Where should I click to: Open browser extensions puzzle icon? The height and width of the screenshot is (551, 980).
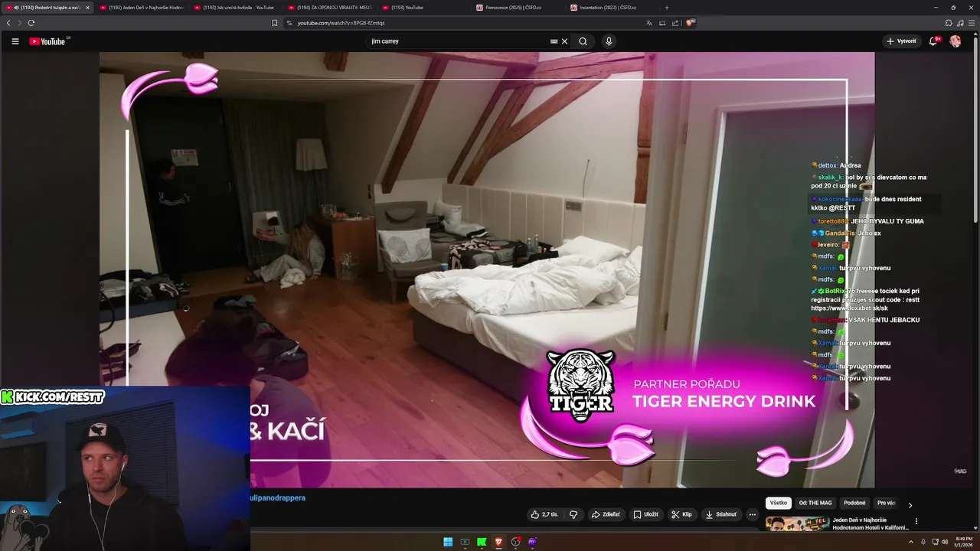pos(949,23)
